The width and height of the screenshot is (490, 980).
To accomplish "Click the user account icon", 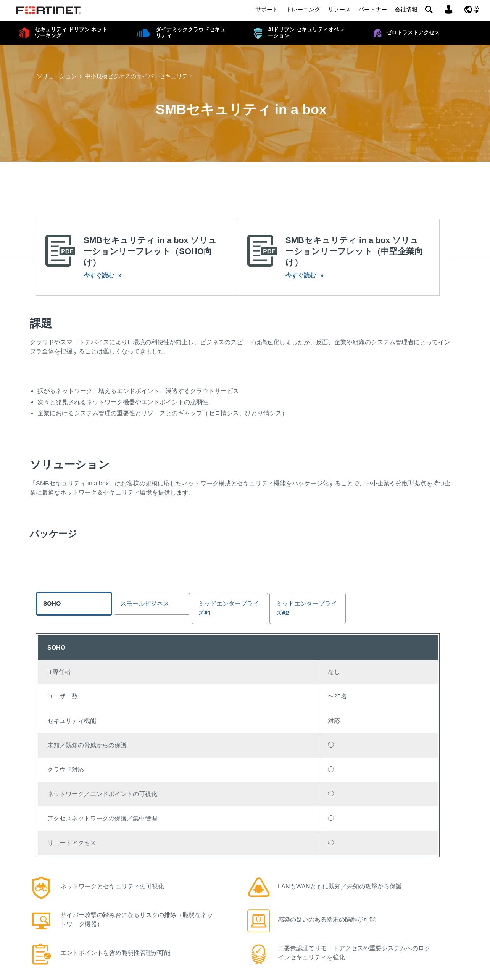I will [448, 10].
